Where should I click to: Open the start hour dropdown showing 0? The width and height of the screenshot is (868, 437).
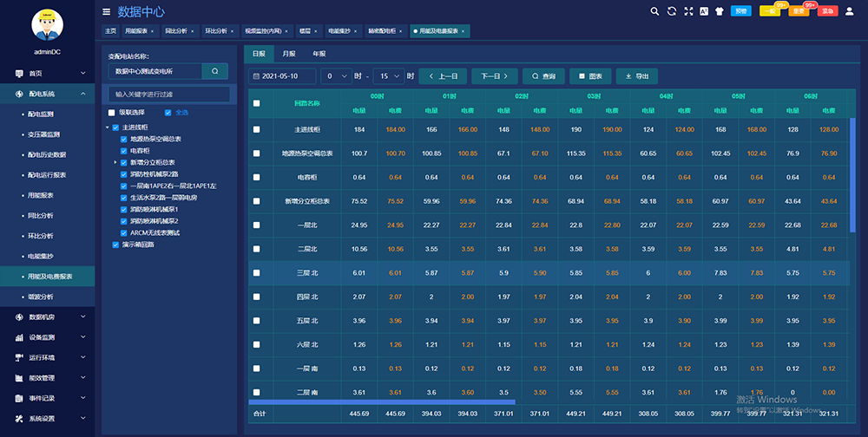pyautogui.click(x=335, y=76)
